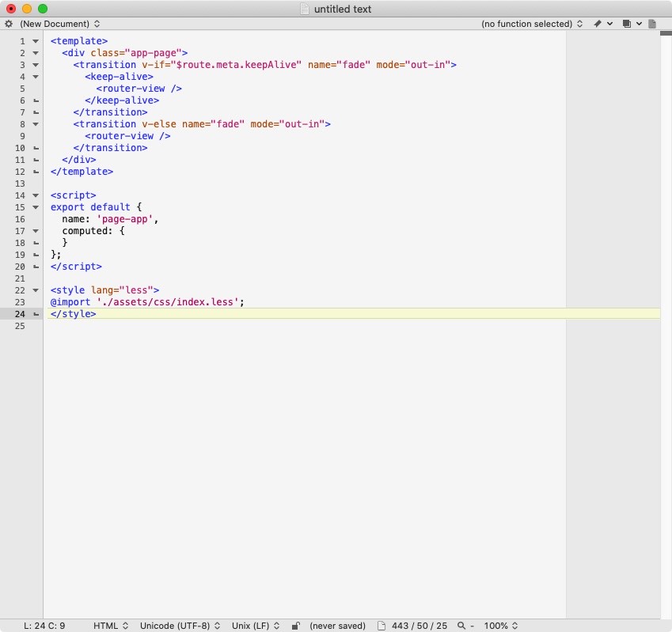Click line number 25 in gutter
Viewport: 672px width, 632px height.
[x=20, y=326]
